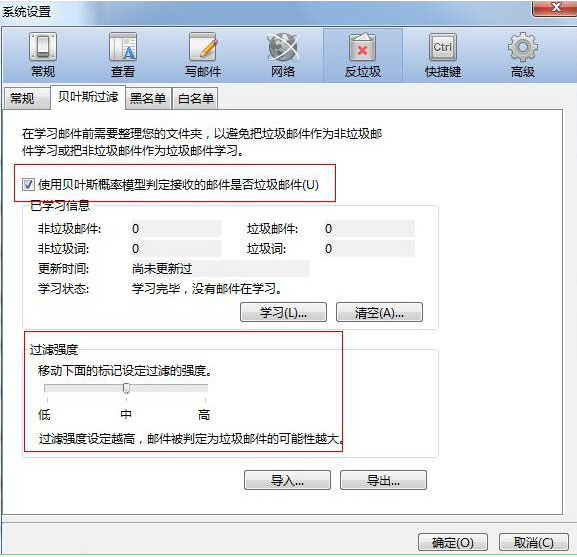Viewport: 577px width, 557px height.
Task: Click the filter strength slider thumb
Action: 126,388
